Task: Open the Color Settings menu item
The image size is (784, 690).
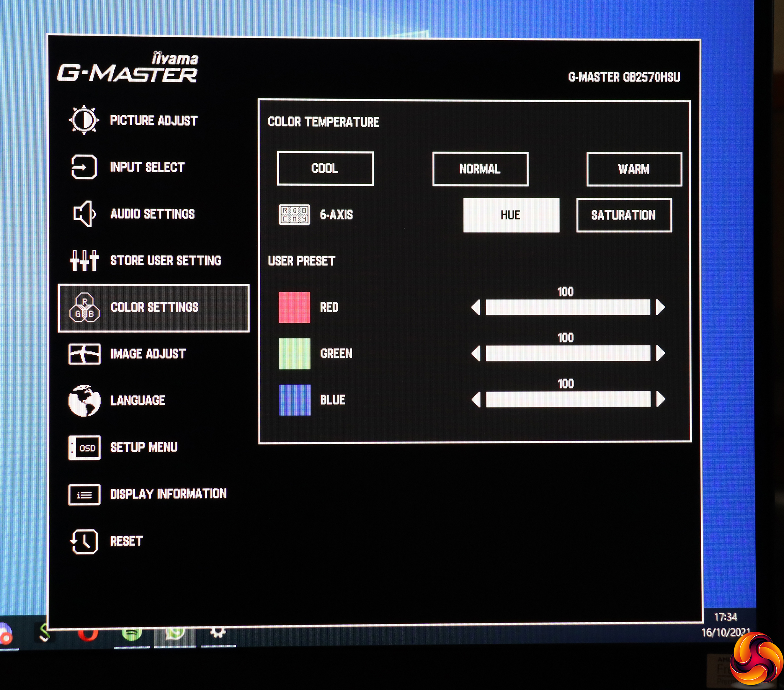Action: 154,308
